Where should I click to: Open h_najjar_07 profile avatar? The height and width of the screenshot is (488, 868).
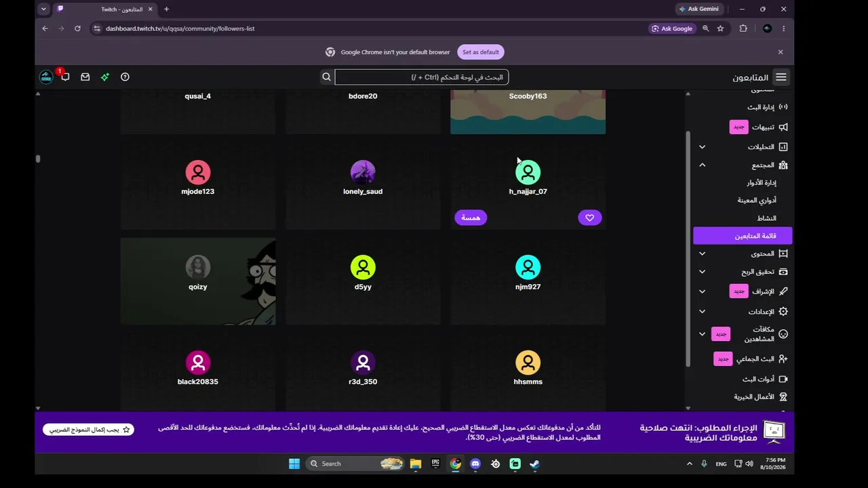528,172
